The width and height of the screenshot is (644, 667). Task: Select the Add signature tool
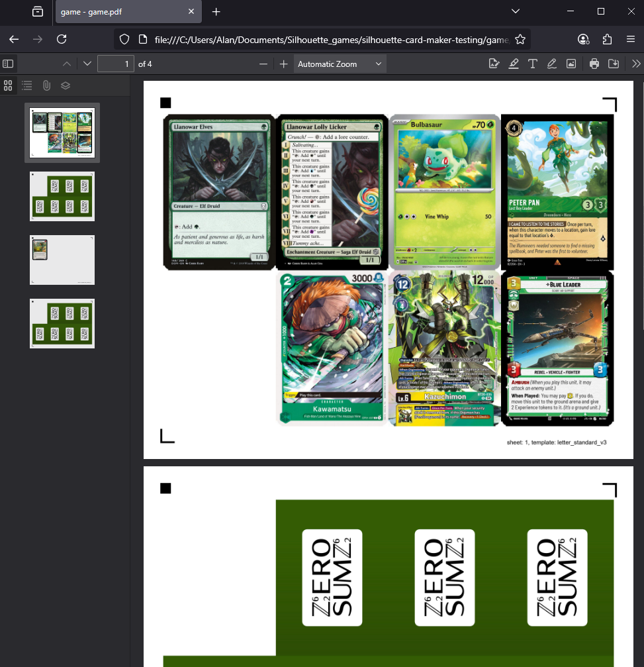(494, 64)
